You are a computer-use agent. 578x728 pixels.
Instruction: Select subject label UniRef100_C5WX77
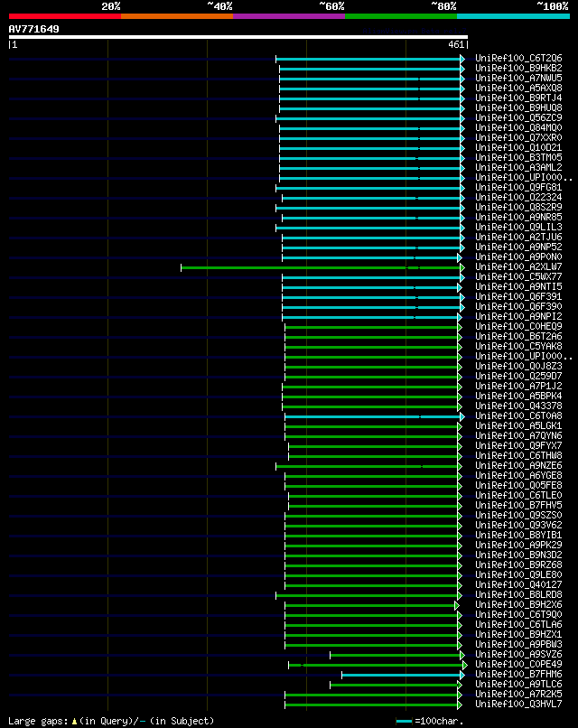518,276
